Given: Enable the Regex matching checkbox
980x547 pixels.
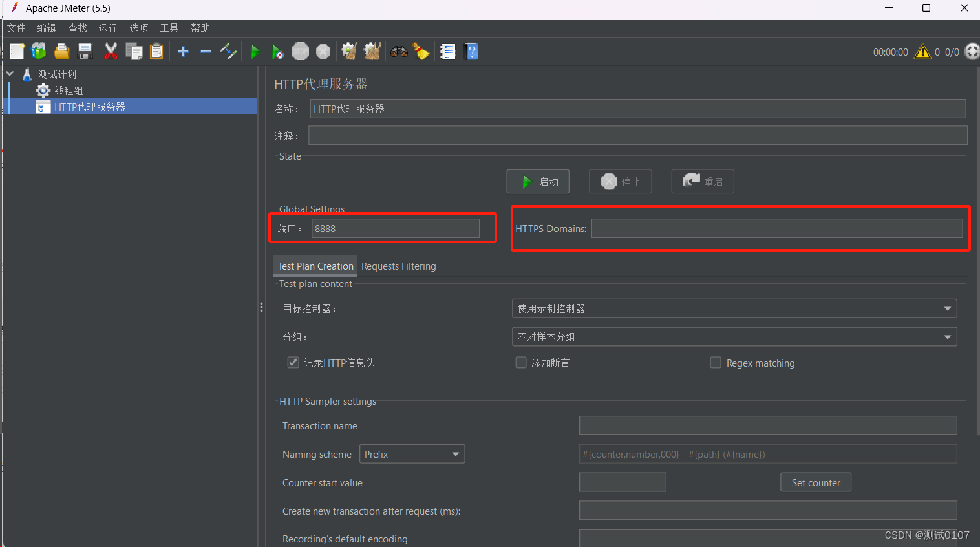Looking at the screenshot, I should (716, 363).
